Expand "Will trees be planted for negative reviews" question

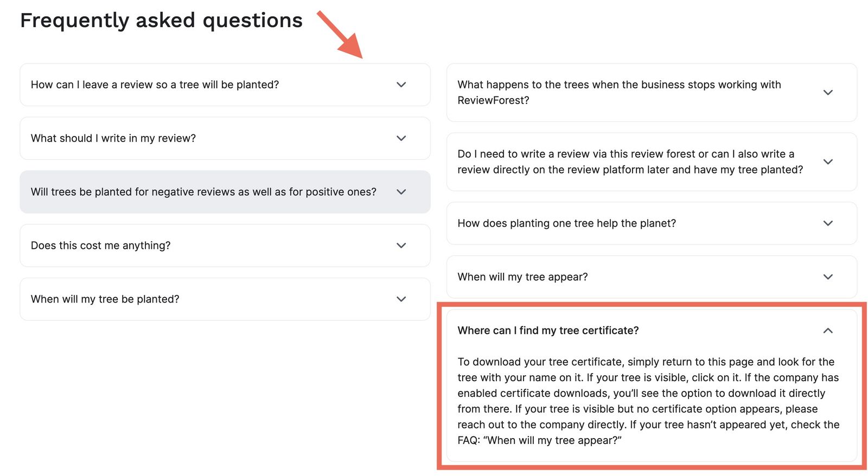pos(203,192)
